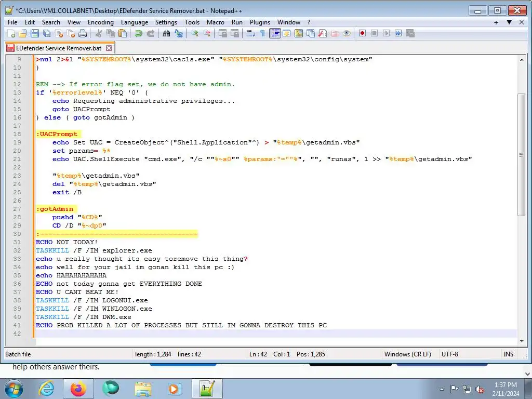The width and height of the screenshot is (532, 399).
Task: Click the Paste clipboard icon
Action: [123, 33]
